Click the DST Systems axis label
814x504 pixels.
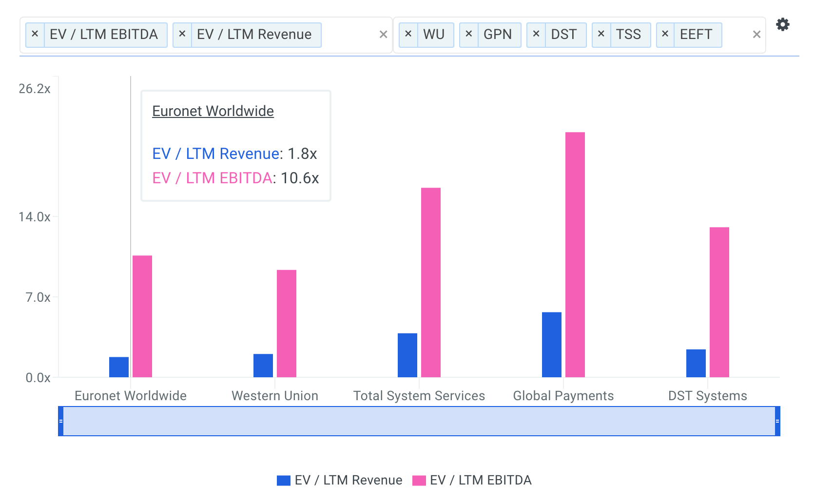click(x=708, y=396)
